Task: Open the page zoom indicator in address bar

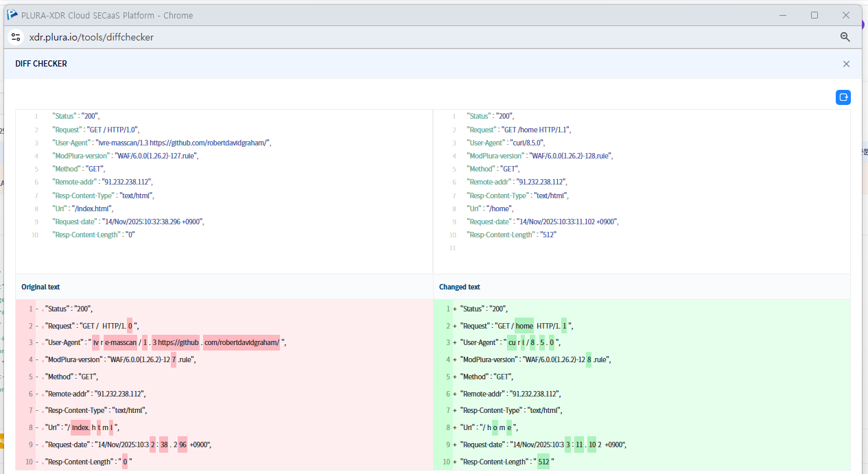Action: [x=845, y=37]
